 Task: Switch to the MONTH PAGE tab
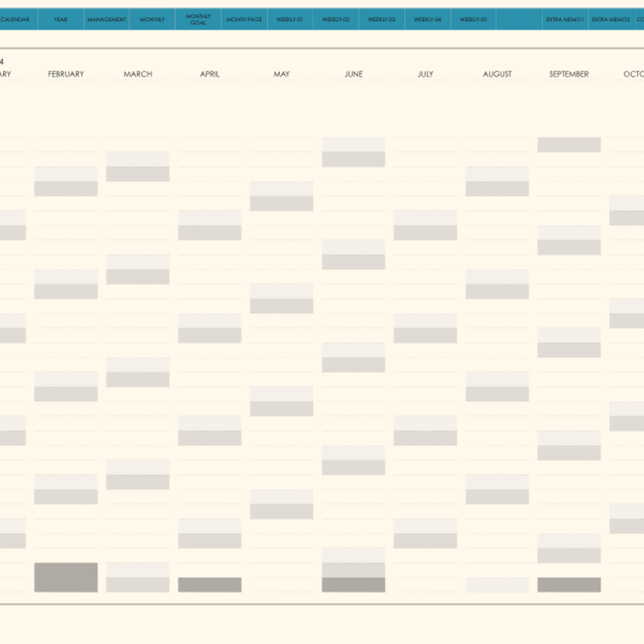(x=244, y=20)
